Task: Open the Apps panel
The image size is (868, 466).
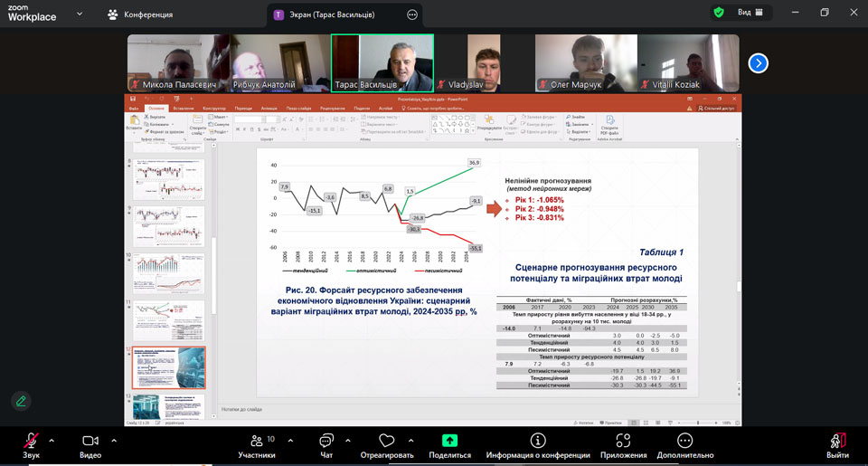Action: [622, 444]
